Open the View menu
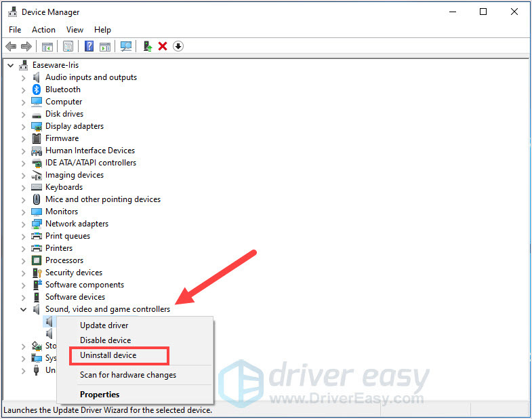 click(x=75, y=30)
